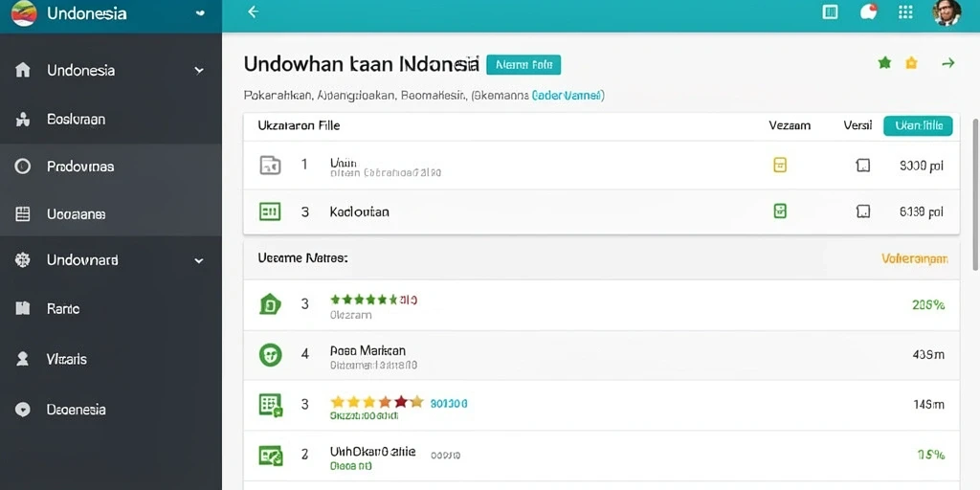Image resolution: width=980 pixels, height=490 pixels.
Task: Expand the Undownard sidebar chevron
Action: 199,260
